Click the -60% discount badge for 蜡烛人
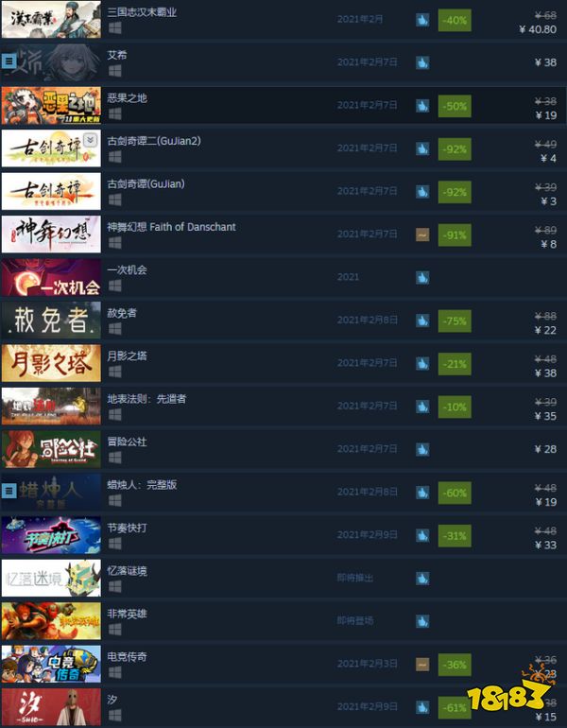567x728 pixels. tap(455, 493)
